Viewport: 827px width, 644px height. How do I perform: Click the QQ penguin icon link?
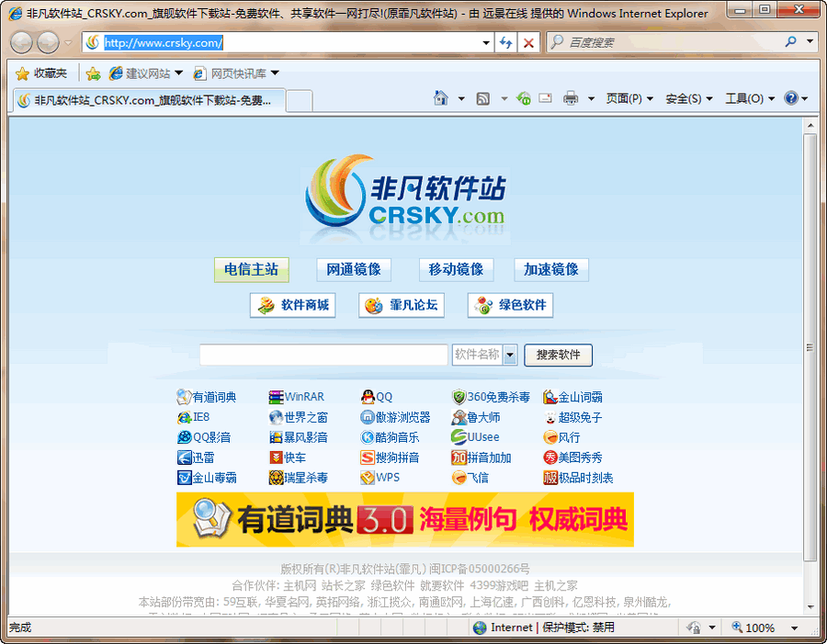(x=368, y=396)
